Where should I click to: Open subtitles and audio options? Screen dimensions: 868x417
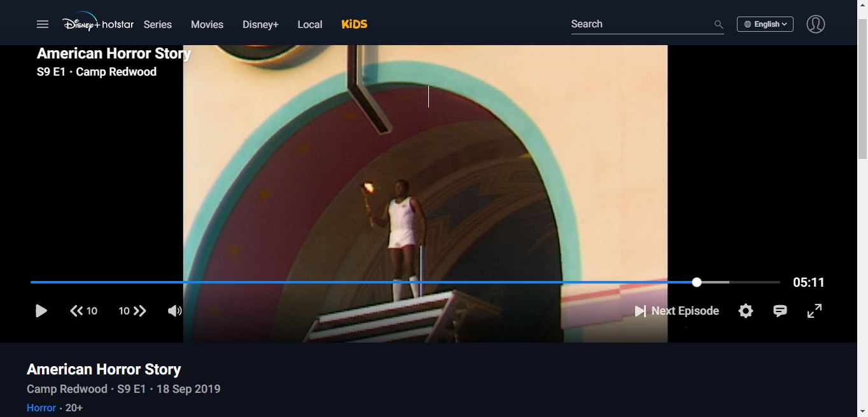(x=780, y=311)
